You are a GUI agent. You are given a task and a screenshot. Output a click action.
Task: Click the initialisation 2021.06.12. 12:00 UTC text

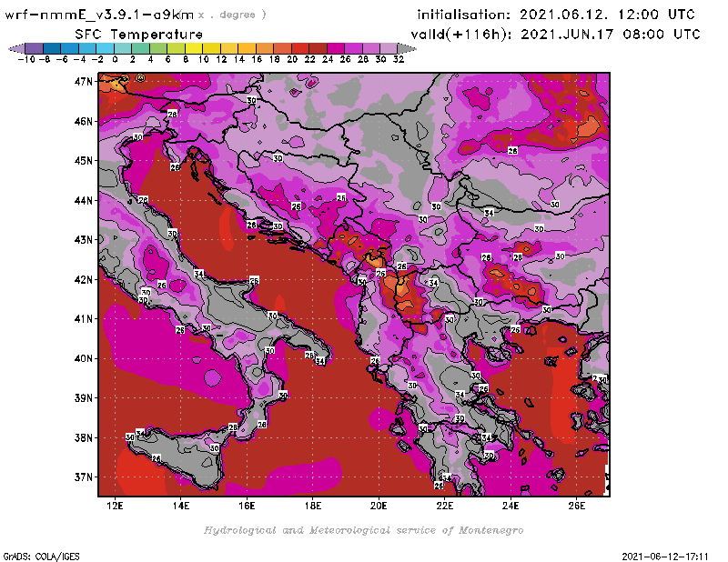(x=556, y=15)
